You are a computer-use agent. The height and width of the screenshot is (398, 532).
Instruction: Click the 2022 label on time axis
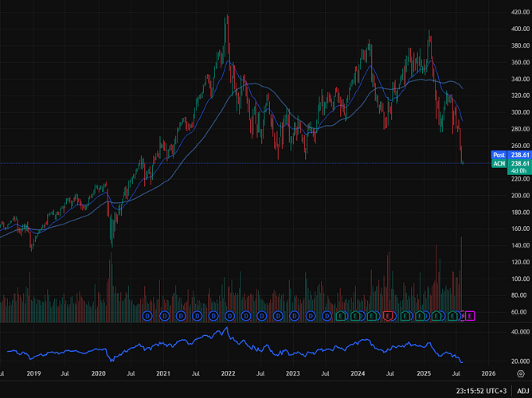[x=228, y=373]
